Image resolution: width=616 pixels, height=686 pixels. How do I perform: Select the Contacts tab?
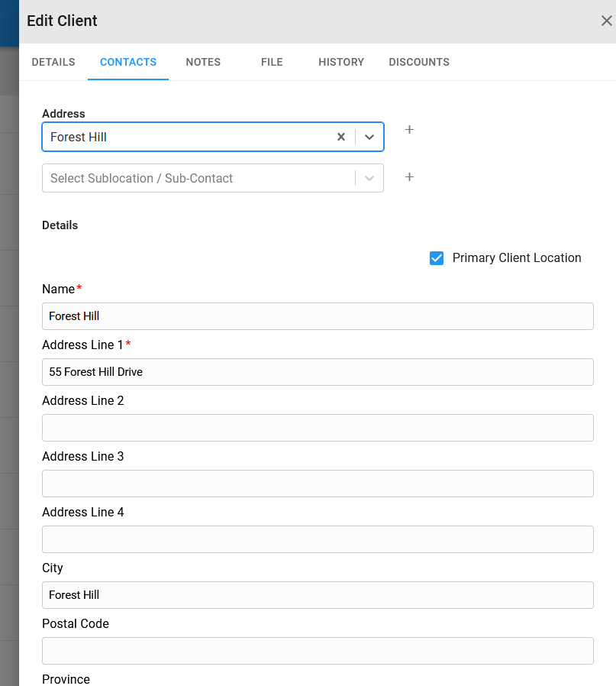pos(128,62)
